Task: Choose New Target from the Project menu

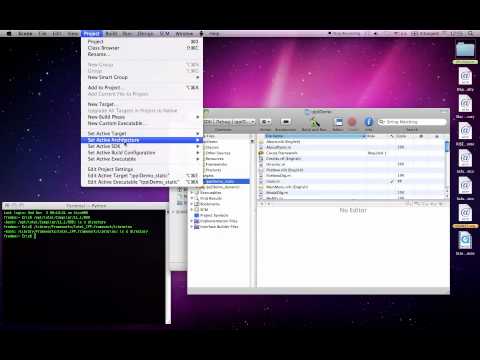Action: point(143,104)
